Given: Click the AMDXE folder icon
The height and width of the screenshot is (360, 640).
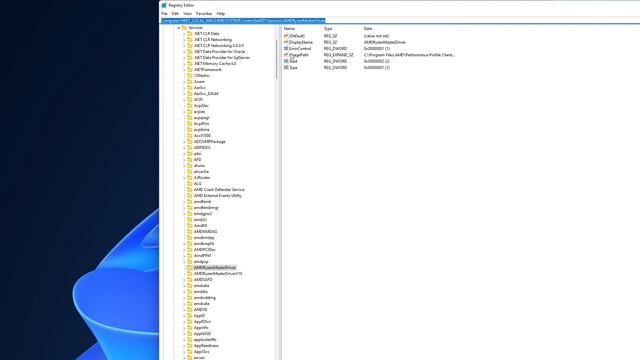Looking at the screenshot, I should click(x=190, y=310).
